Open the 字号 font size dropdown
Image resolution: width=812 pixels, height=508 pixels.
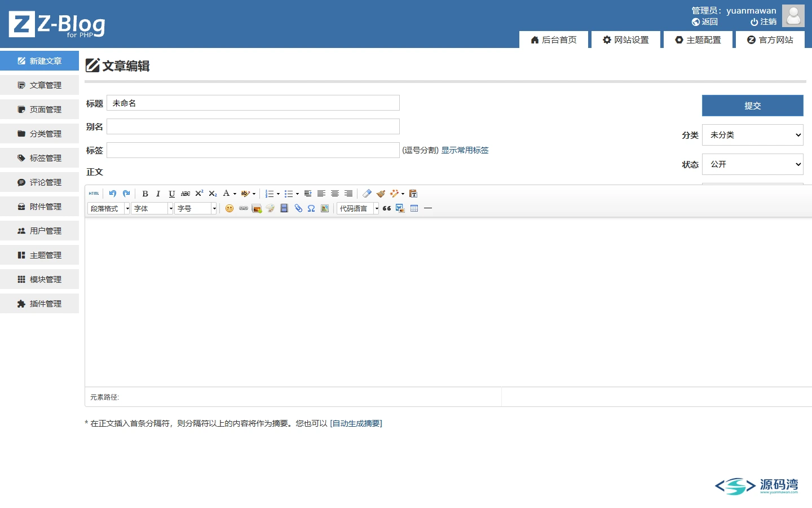(x=196, y=208)
